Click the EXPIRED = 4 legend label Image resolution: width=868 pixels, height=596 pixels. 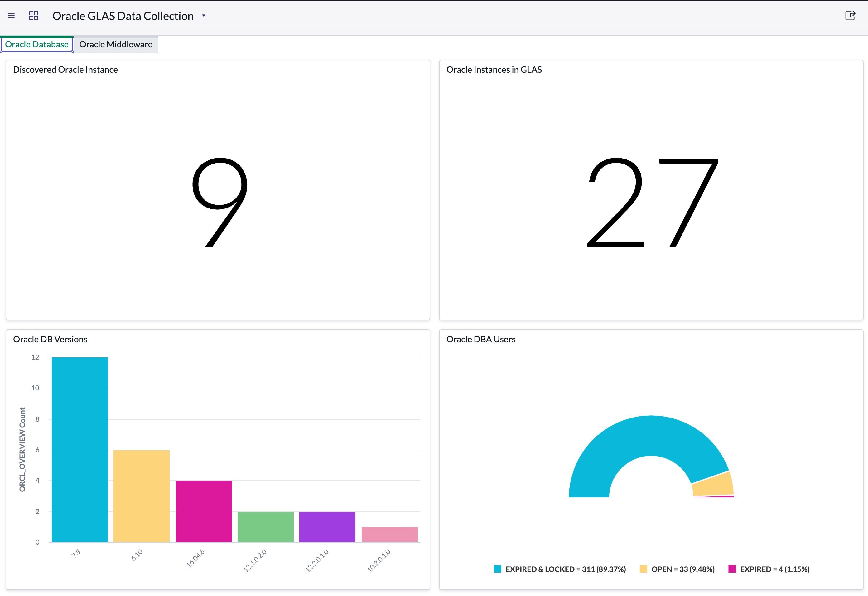[x=775, y=569]
